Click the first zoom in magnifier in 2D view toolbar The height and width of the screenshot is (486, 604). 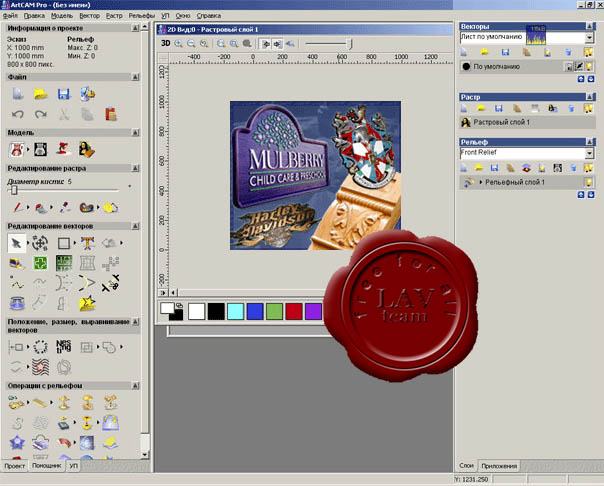pyautogui.click(x=178, y=44)
